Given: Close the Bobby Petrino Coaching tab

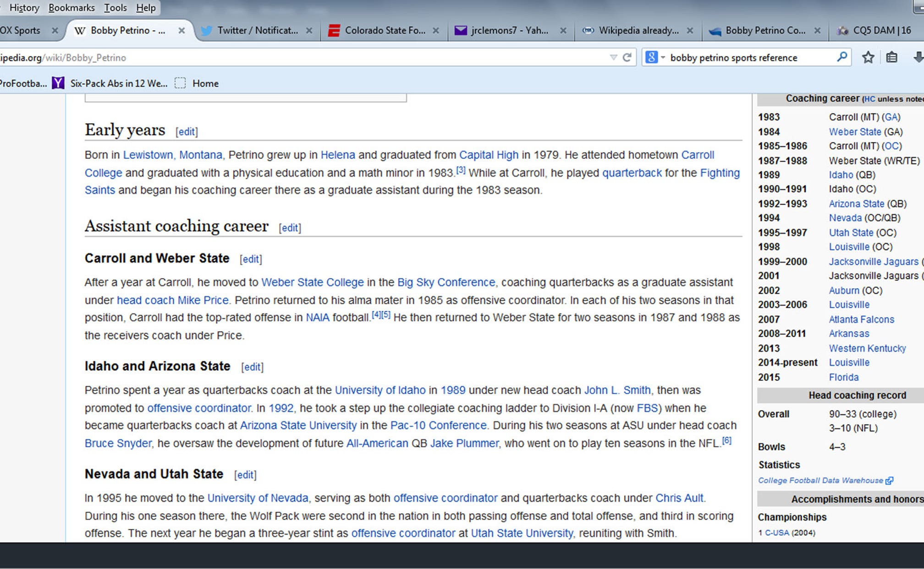Looking at the screenshot, I should pyautogui.click(x=817, y=31).
